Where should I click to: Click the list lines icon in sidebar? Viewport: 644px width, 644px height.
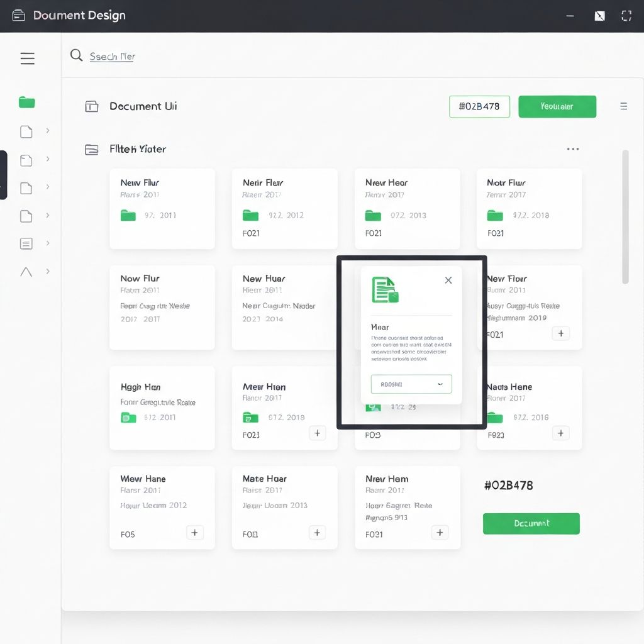(x=26, y=243)
